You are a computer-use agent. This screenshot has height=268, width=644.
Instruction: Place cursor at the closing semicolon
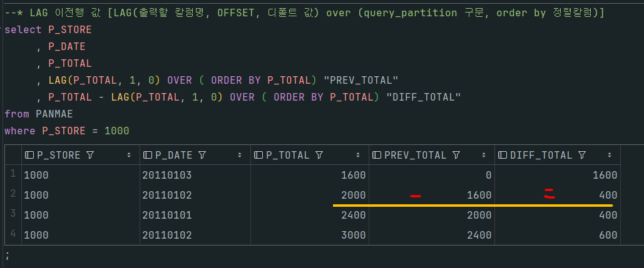click(x=8, y=256)
